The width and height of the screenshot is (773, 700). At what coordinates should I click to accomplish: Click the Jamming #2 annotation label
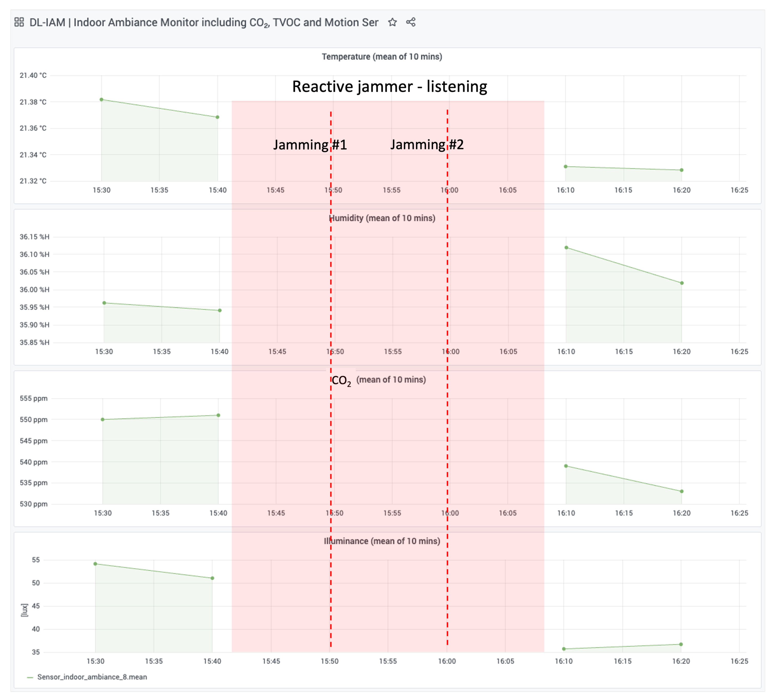tap(427, 144)
